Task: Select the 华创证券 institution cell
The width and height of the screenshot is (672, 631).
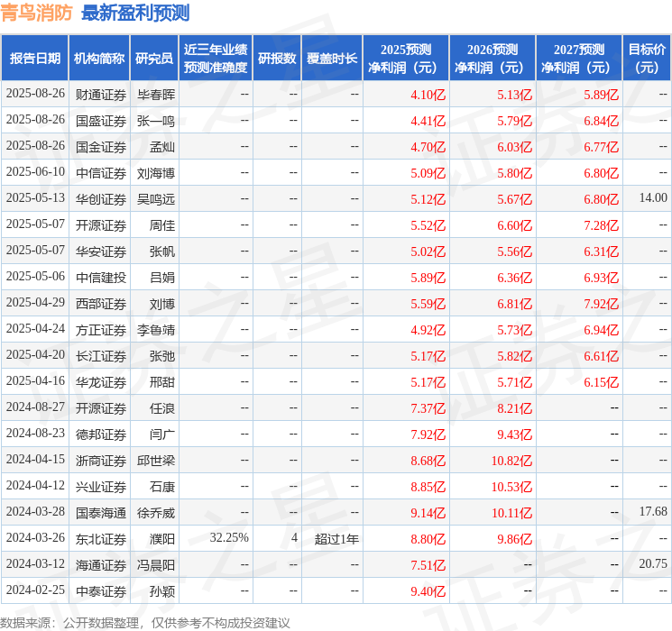Action: pos(101,199)
